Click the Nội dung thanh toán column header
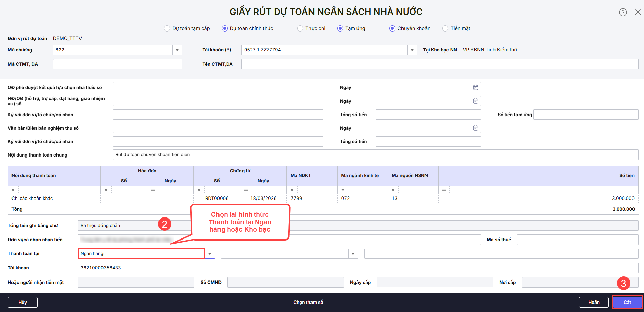Viewport: 644px width, 312px height. point(54,176)
